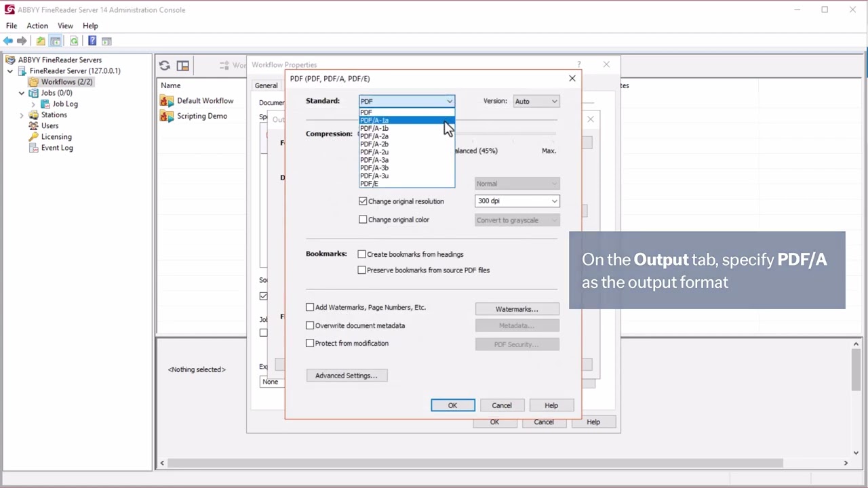
Task: Open the Action menu
Action: (37, 26)
